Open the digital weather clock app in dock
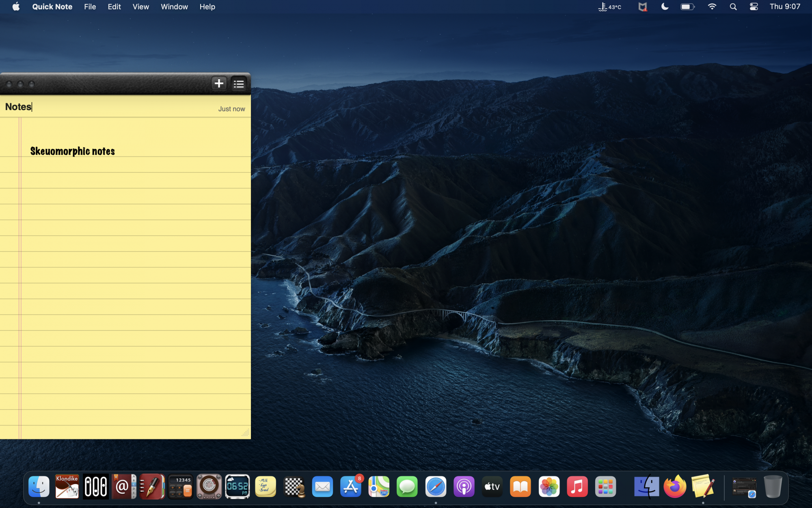Viewport: 812px width, 508px height. [237, 486]
